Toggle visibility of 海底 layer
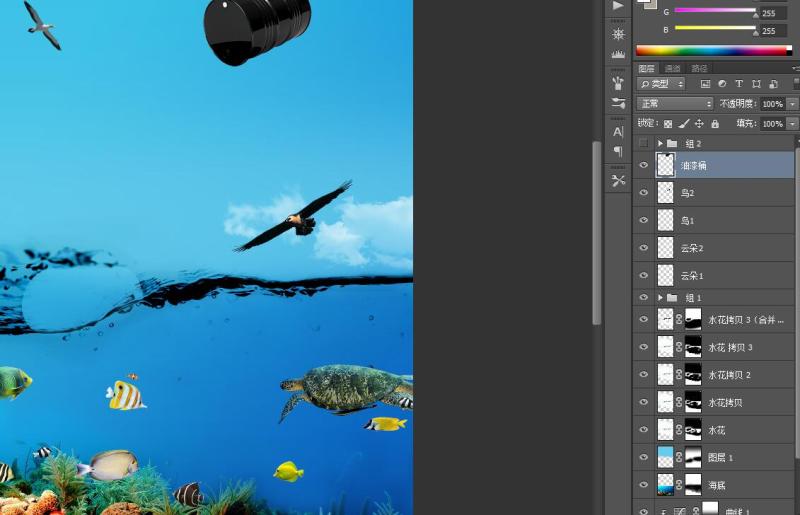The height and width of the screenshot is (515, 800). click(643, 485)
